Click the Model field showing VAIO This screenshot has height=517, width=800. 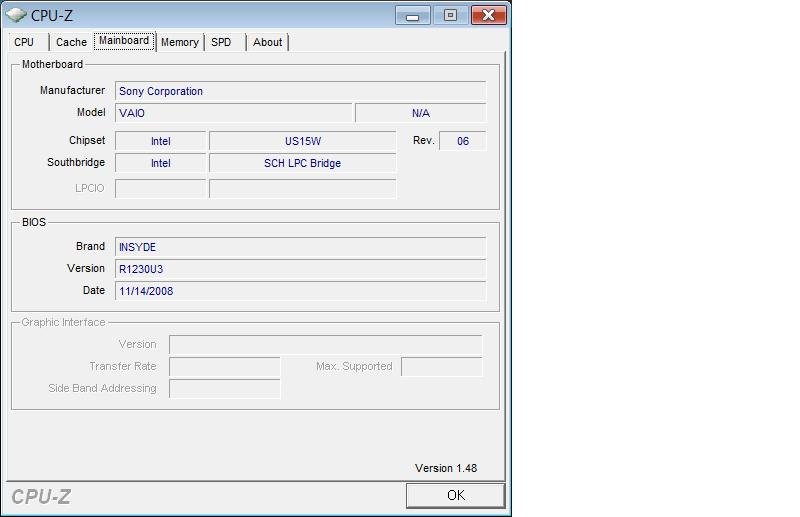233,113
